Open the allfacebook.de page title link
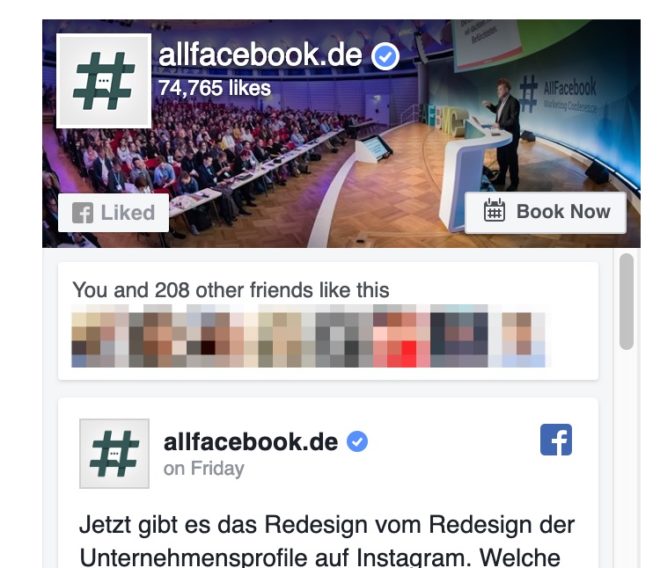Viewport: 660px width, 568px height. tap(260, 55)
